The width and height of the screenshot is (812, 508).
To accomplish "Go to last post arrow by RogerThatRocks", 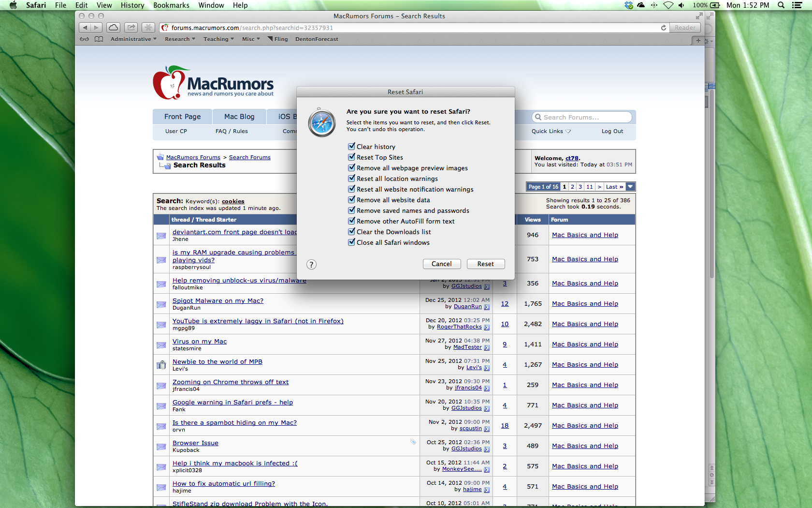I will click(487, 328).
